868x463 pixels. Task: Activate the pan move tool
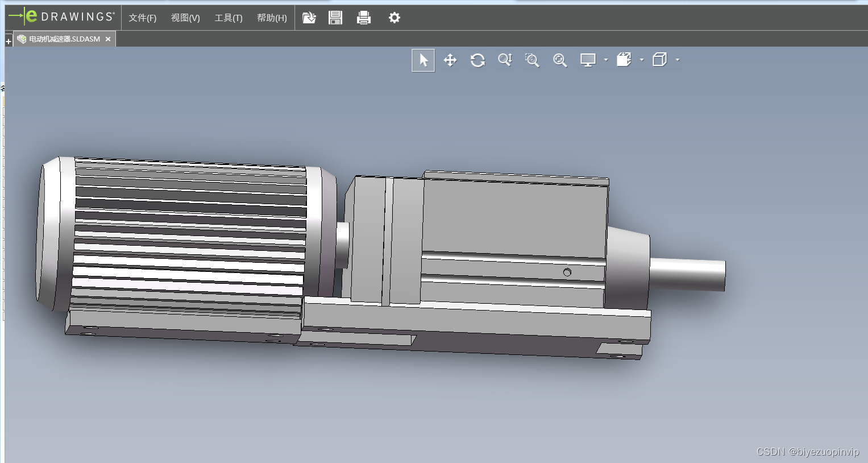[450, 60]
